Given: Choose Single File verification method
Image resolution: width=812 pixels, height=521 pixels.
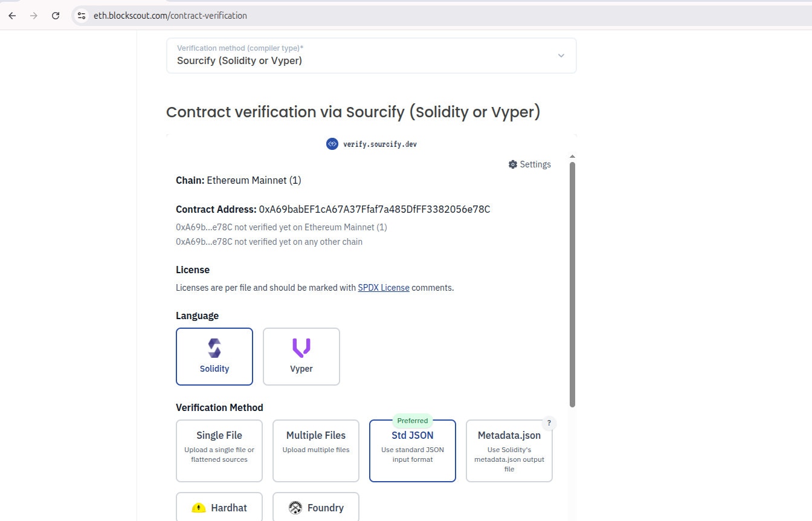Looking at the screenshot, I should 219,451.
